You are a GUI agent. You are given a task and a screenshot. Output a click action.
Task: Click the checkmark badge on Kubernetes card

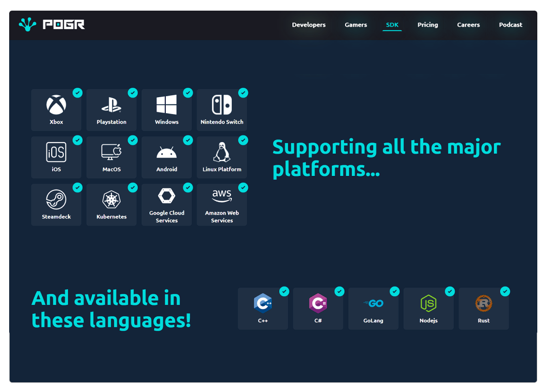(133, 188)
